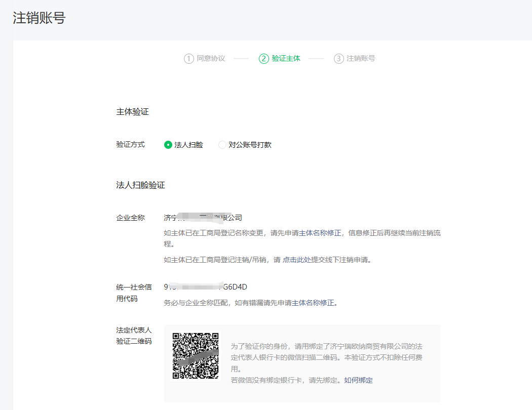Click the 法定代表人验证二维码 label
Screen dimensions: 532x410
(134, 336)
